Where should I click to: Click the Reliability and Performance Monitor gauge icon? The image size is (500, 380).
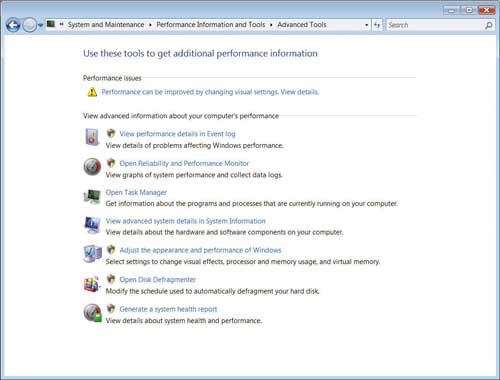92,167
